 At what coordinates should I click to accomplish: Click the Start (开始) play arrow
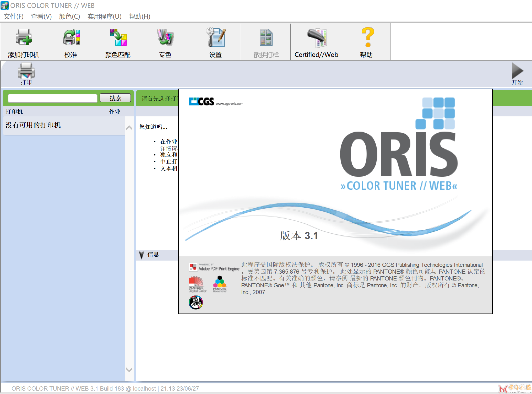tap(517, 71)
